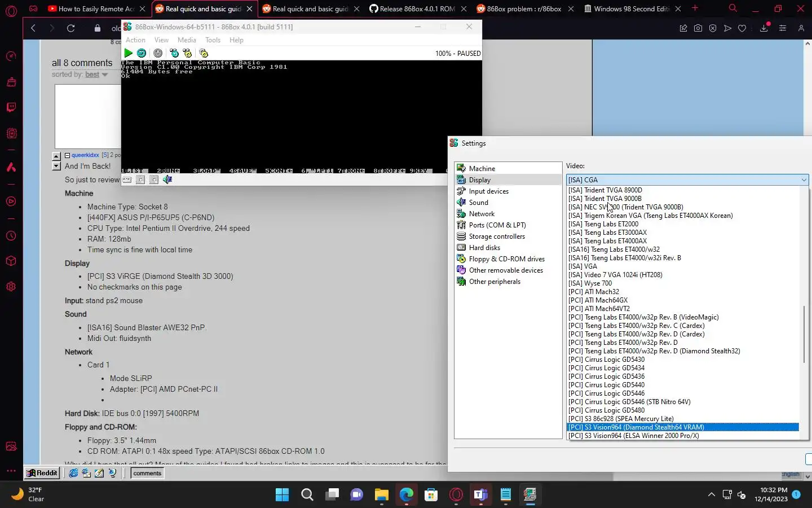Choose [ISA] Wyse 700 video card
The image size is (812, 508).
point(683,283)
